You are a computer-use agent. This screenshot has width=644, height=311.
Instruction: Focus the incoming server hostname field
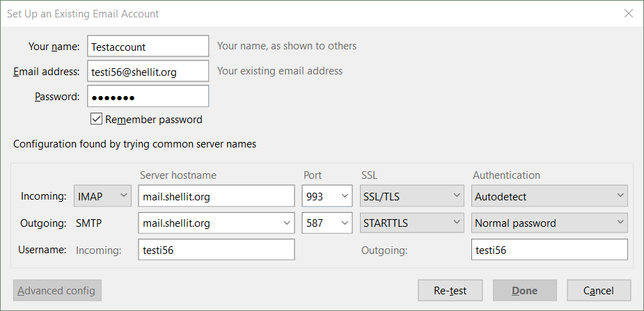tap(217, 196)
